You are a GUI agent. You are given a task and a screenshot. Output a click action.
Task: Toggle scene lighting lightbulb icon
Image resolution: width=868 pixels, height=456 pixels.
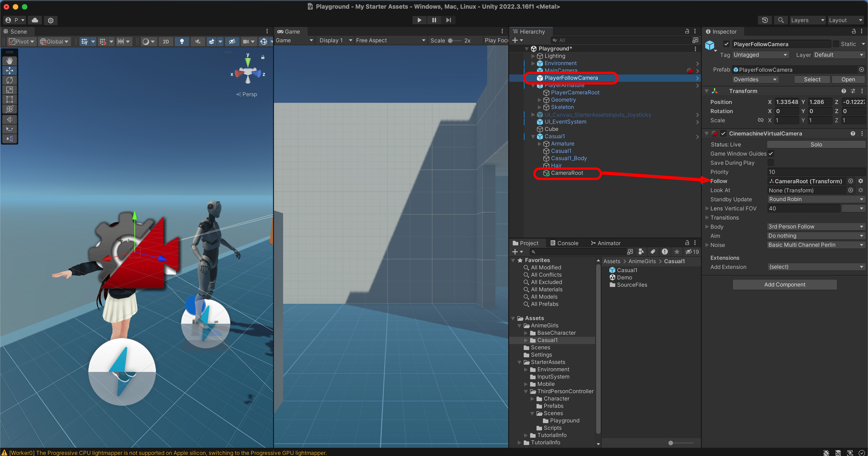[182, 42]
